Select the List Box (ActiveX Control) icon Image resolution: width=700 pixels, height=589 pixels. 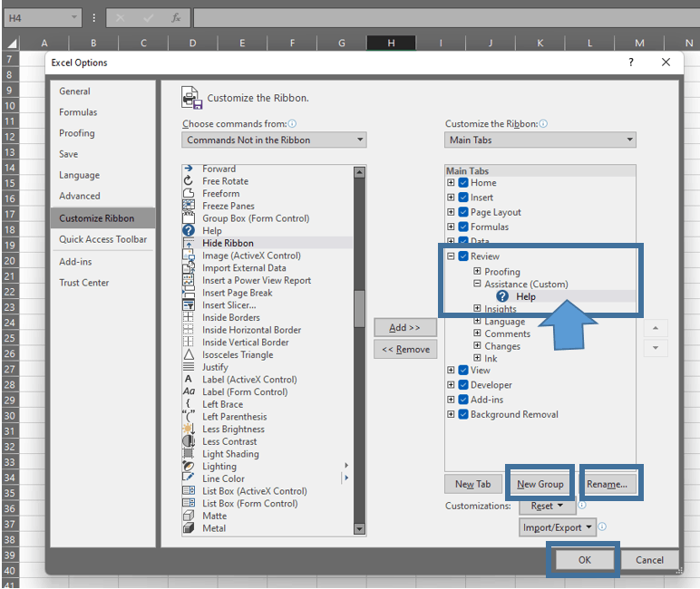click(189, 490)
